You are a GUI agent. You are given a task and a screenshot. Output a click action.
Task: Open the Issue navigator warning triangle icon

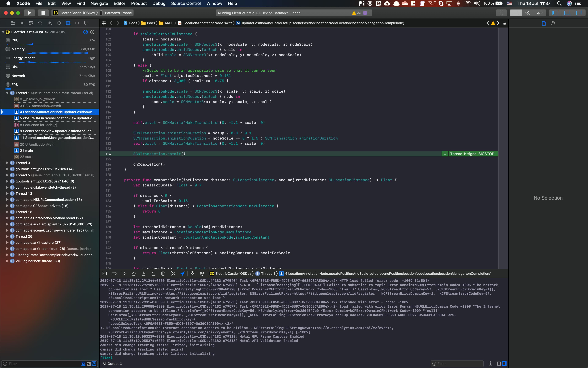[50, 23]
